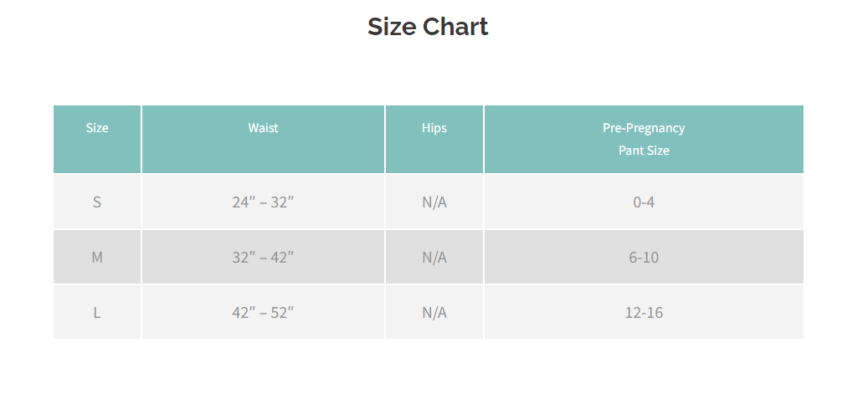Click the 24″ – 32″ waist value
Image resolution: width=868 pixels, height=399 pixels.
click(263, 202)
